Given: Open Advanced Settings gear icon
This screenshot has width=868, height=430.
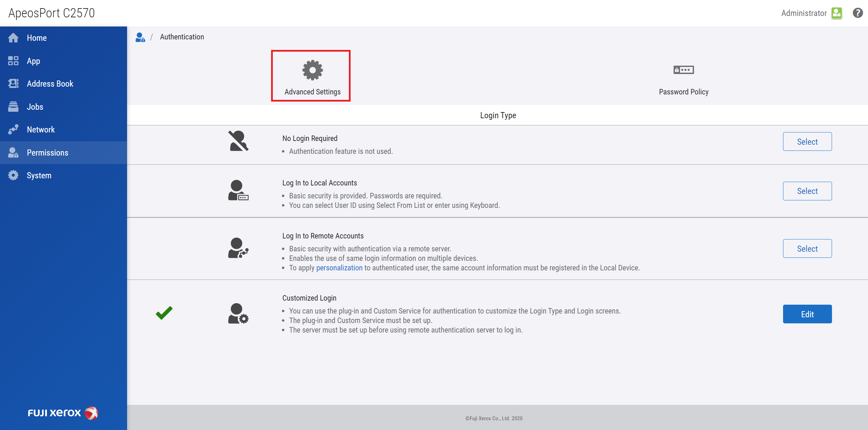Looking at the screenshot, I should 312,70.
